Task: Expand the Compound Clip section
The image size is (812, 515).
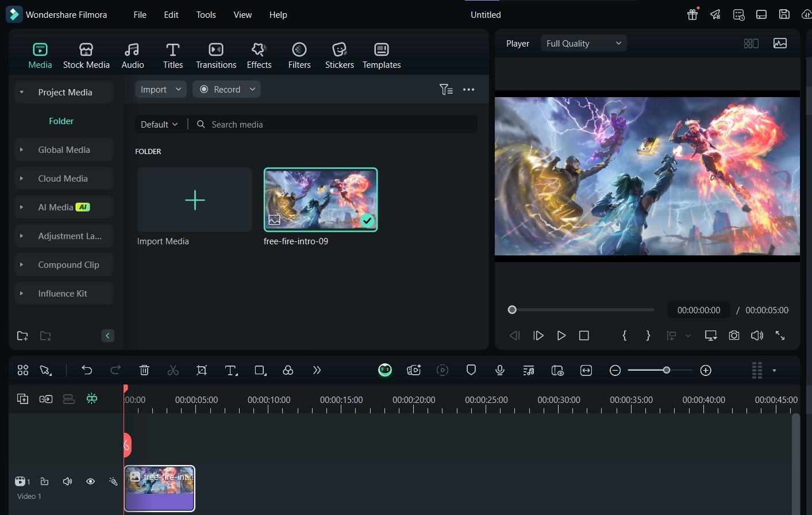Action: 21,264
